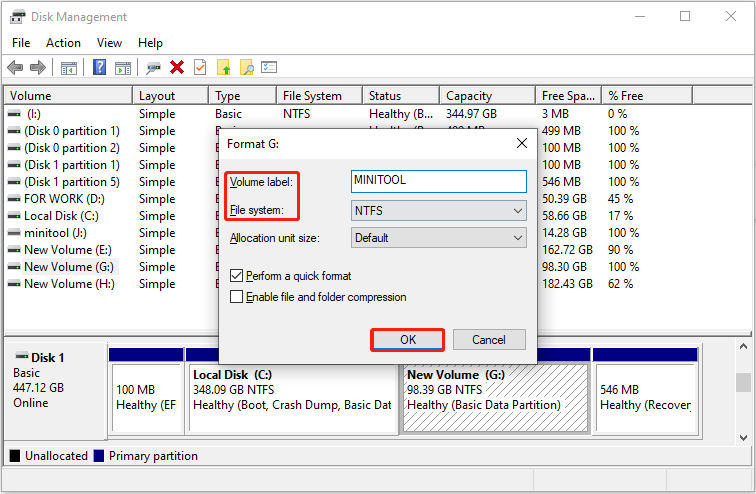
Task: Click the Status column header
Action: pos(401,96)
